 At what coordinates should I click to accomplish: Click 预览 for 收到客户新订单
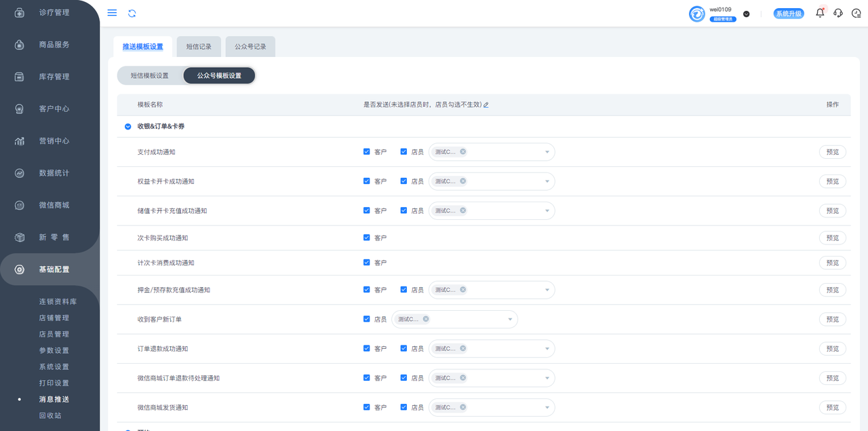pos(833,319)
